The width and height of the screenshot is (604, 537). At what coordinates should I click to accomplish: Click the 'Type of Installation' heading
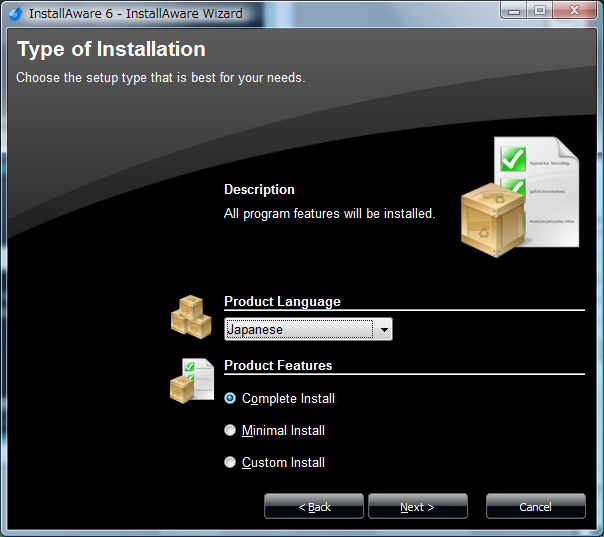111,49
